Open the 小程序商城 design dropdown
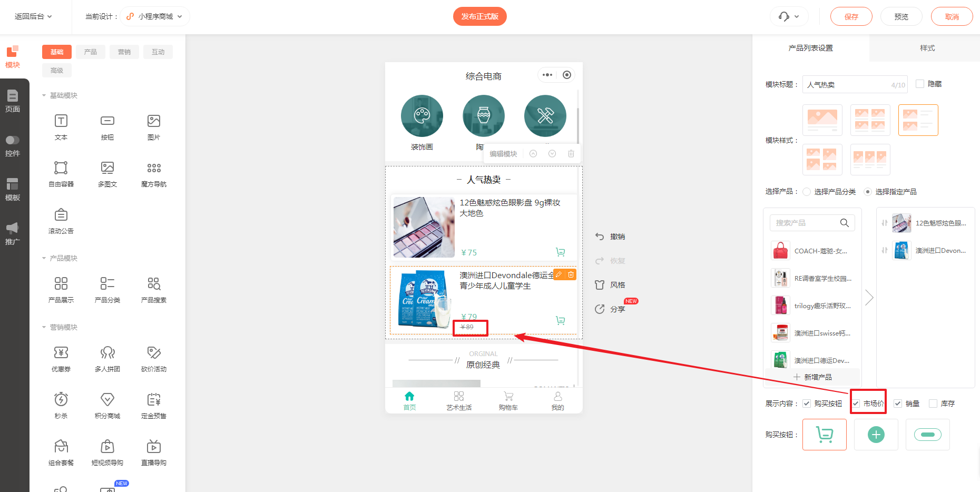 tap(155, 16)
